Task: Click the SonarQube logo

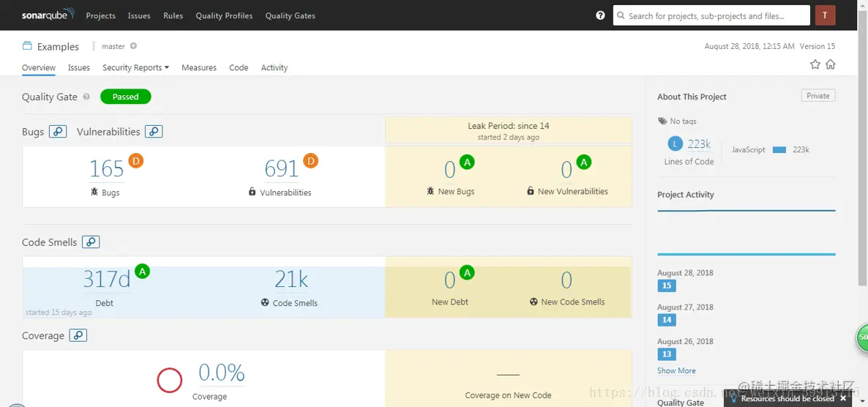Action: (x=48, y=15)
